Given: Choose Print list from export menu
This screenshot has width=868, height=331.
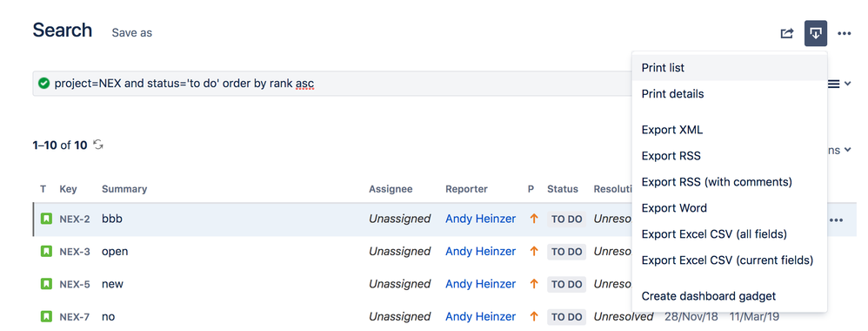Looking at the screenshot, I should pos(729,68).
